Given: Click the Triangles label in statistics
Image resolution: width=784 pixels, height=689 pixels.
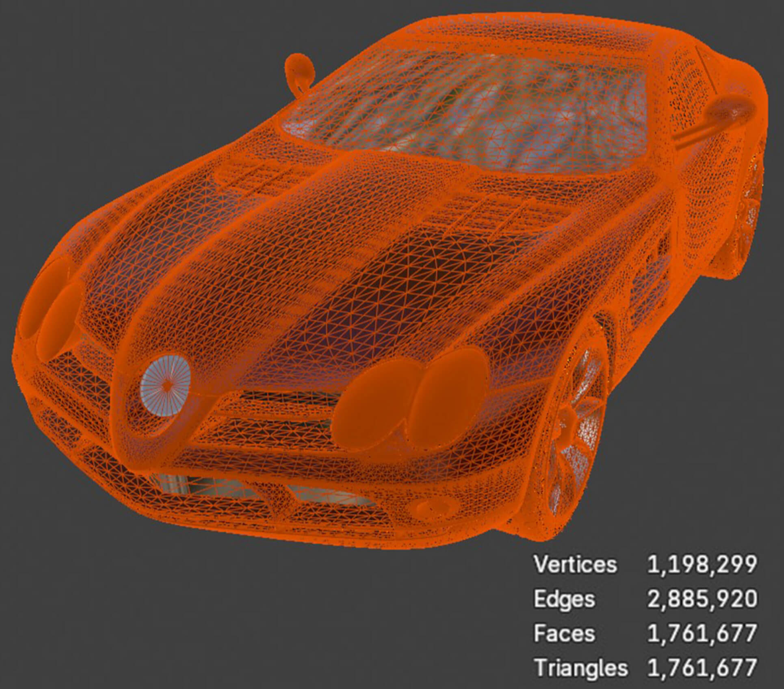Looking at the screenshot, I should point(581,668).
